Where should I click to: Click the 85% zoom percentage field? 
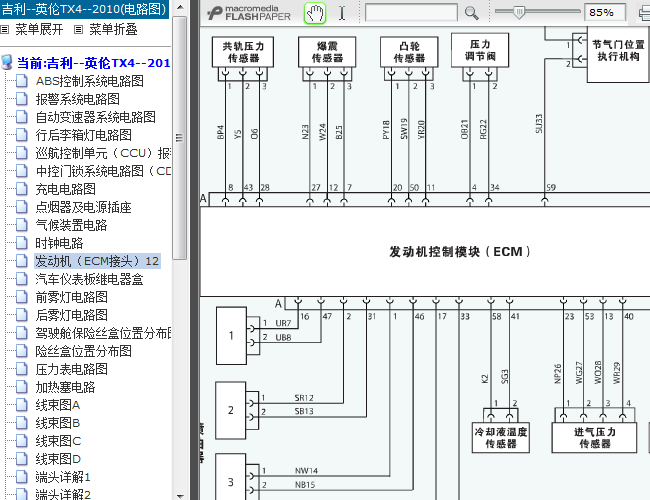pyautogui.click(x=605, y=12)
